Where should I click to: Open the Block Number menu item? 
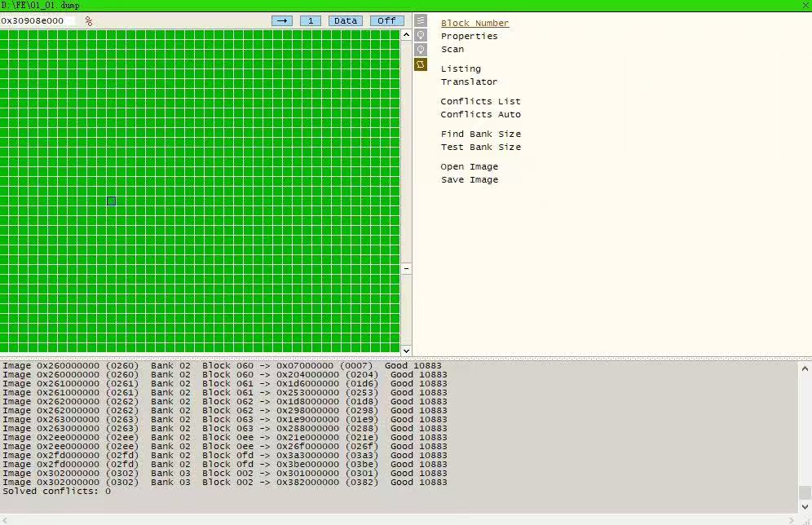click(x=474, y=24)
